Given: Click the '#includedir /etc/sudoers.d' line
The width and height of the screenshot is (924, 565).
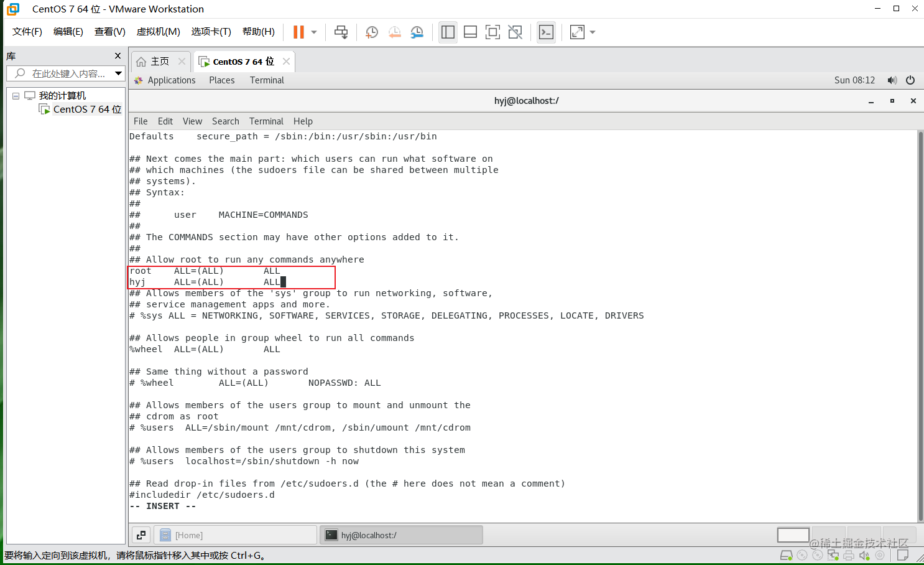Looking at the screenshot, I should coord(202,495).
